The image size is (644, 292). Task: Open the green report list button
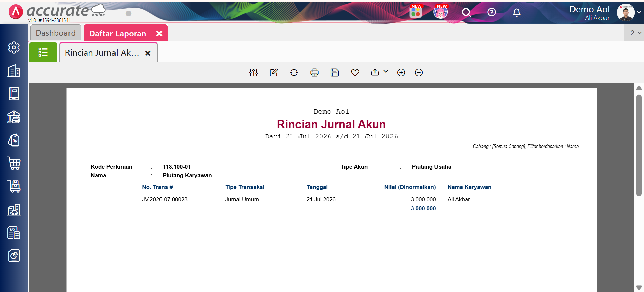(43, 52)
